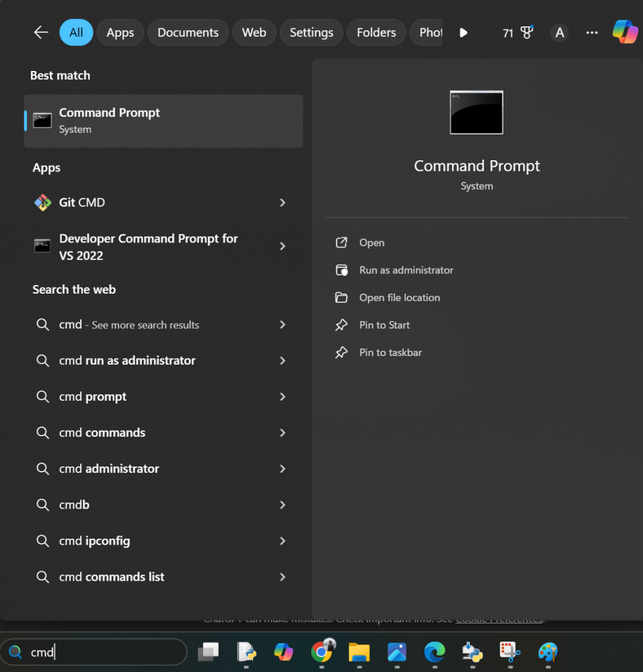The image size is (643, 672).
Task: Click Task View icon on taskbar
Action: 208,652
